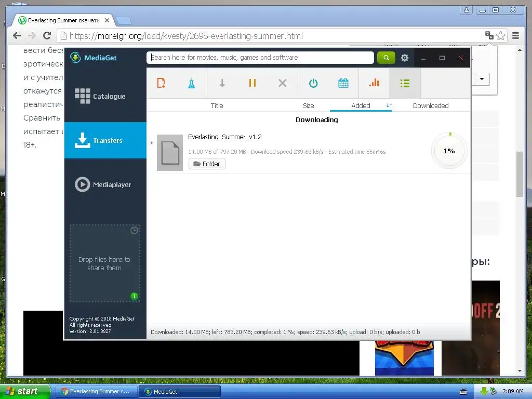Click the translate page icon
Screen dimensions: 532x399
489,35
